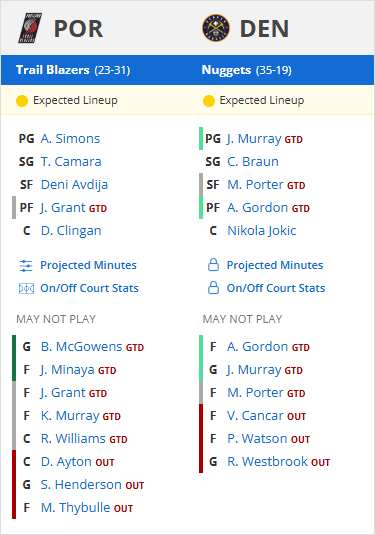Image resolution: width=375 pixels, height=535 pixels.
Task: Open Trail Blazers On/Off Court Stats
Action: click(89, 288)
